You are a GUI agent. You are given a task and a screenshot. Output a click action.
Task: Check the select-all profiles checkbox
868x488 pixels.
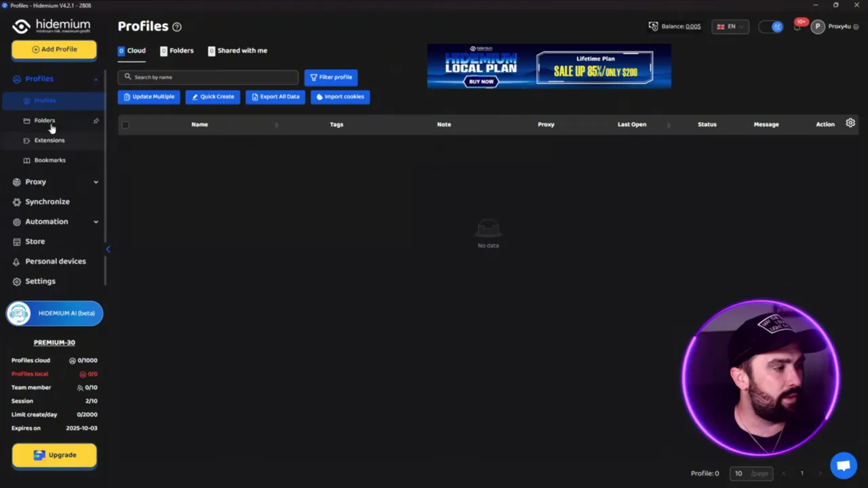pos(125,125)
